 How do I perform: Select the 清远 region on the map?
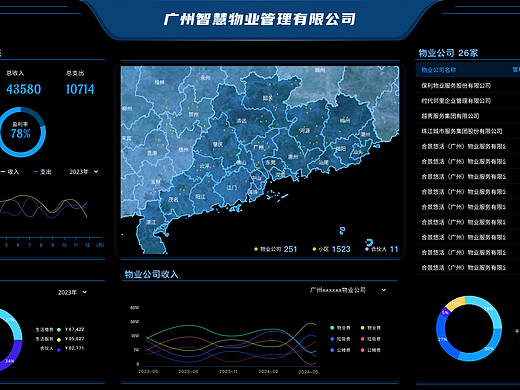click(241, 121)
